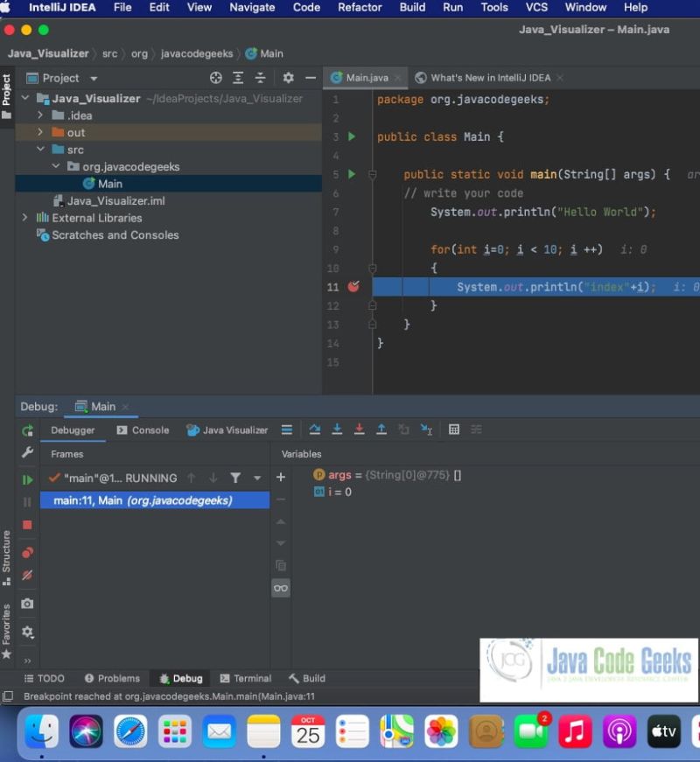Viewport: 700px width, 762px height.
Task: Switch to the Console tab
Action: pos(143,430)
